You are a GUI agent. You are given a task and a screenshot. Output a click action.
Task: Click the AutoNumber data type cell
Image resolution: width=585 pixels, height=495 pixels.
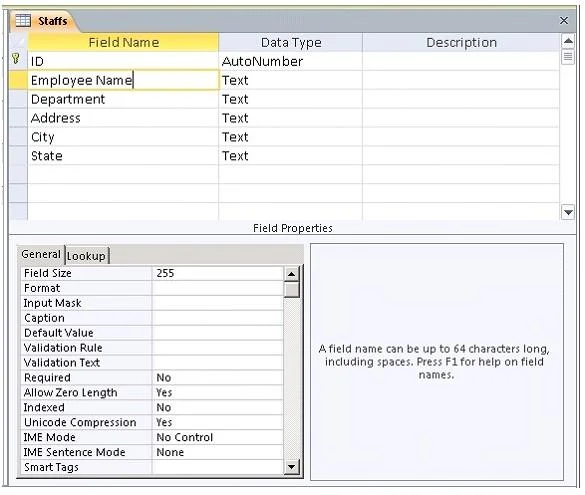291,61
